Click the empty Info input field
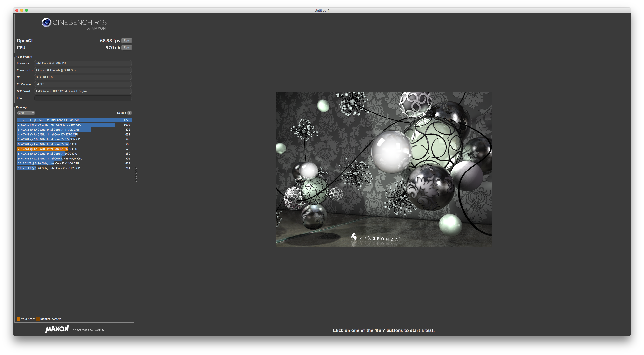The image size is (644, 355). point(83,98)
